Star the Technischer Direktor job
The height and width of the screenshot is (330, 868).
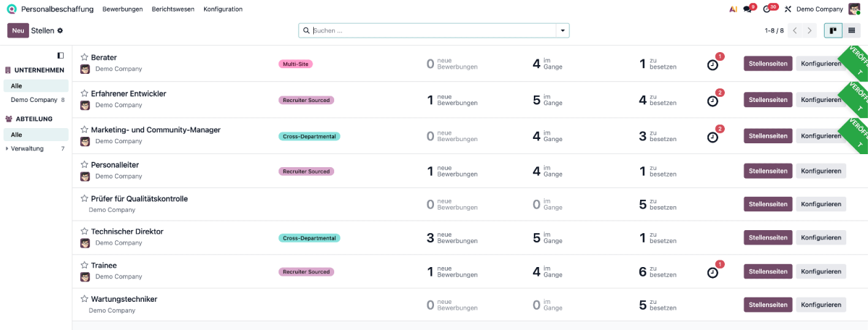(x=84, y=232)
